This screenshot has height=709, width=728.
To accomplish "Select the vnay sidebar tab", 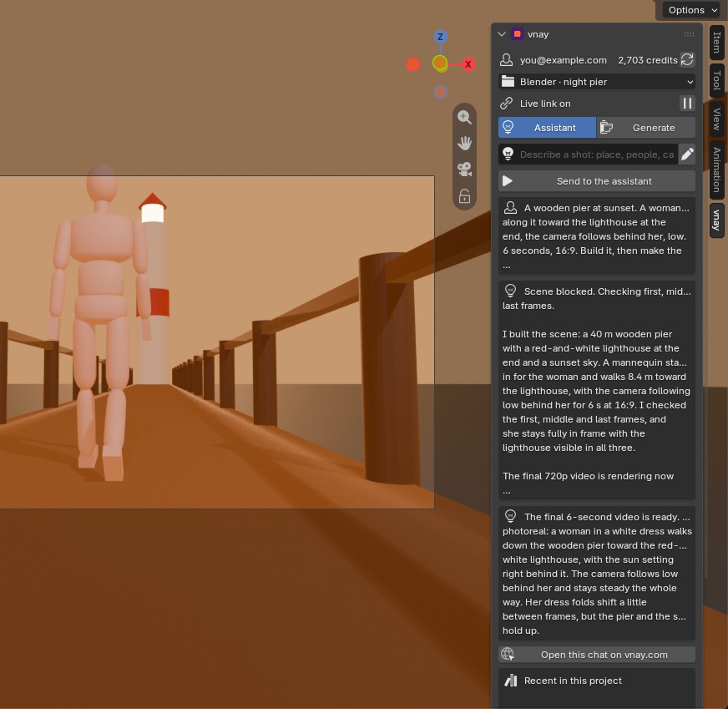I will pyautogui.click(x=717, y=220).
